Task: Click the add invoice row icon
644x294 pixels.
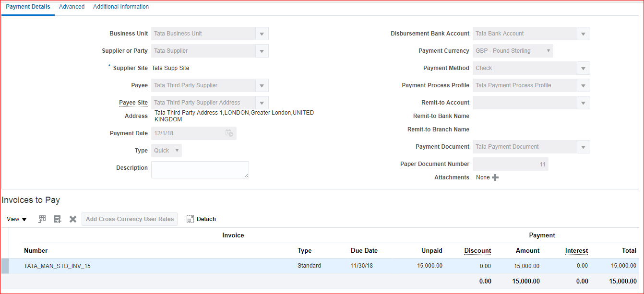Action: tap(58, 219)
